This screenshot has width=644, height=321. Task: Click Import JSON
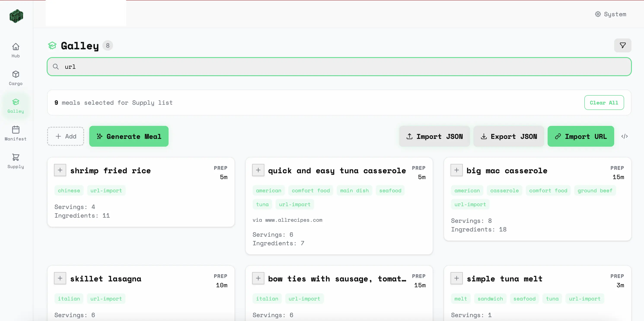coord(434,136)
